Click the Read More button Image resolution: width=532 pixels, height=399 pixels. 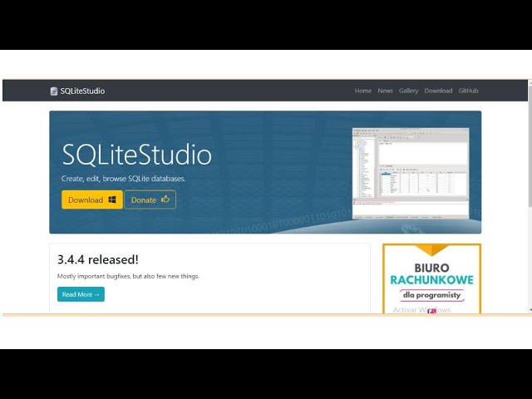point(81,294)
